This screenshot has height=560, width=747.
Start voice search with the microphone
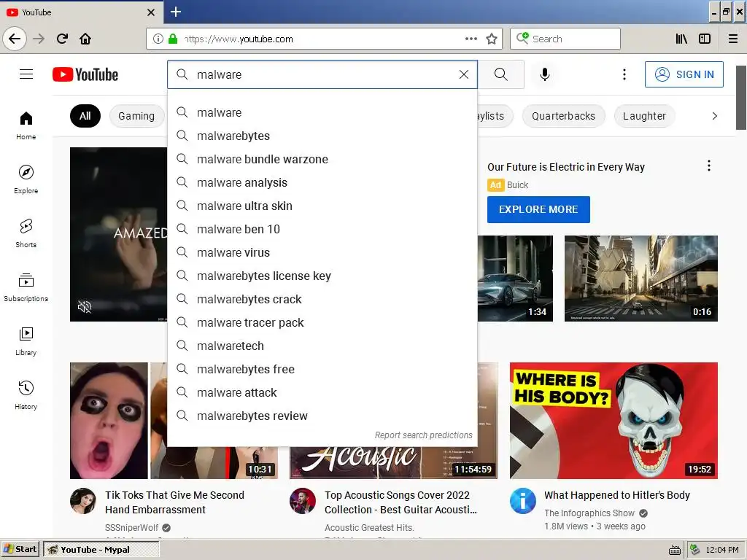(x=544, y=74)
